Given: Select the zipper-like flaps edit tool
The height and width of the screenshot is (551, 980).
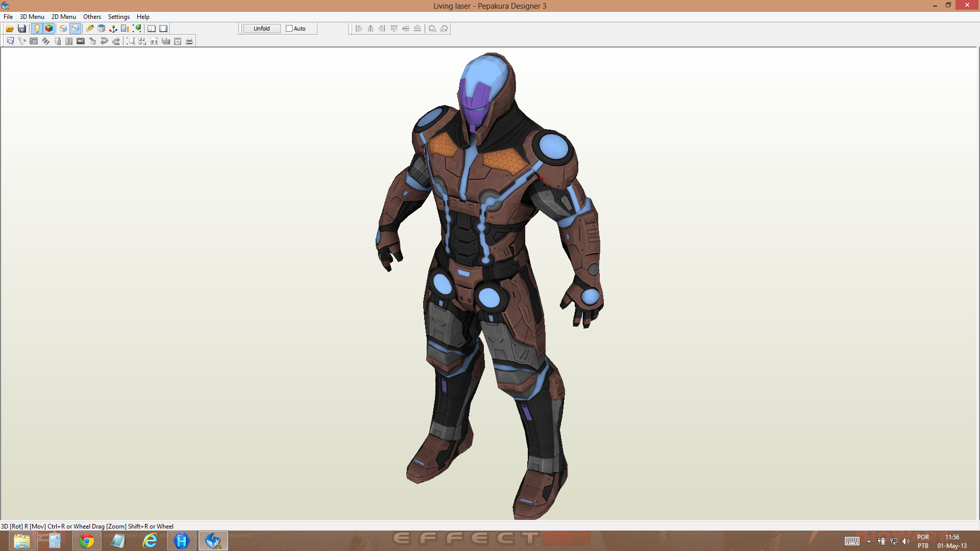Looking at the screenshot, I should tap(34, 41).
